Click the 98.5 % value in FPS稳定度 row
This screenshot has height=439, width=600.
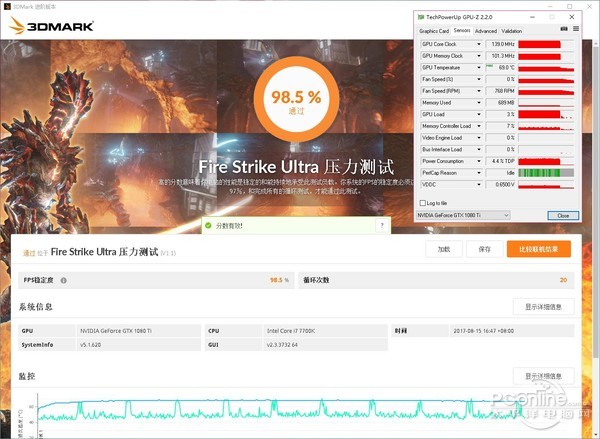(x=279, y=280)
